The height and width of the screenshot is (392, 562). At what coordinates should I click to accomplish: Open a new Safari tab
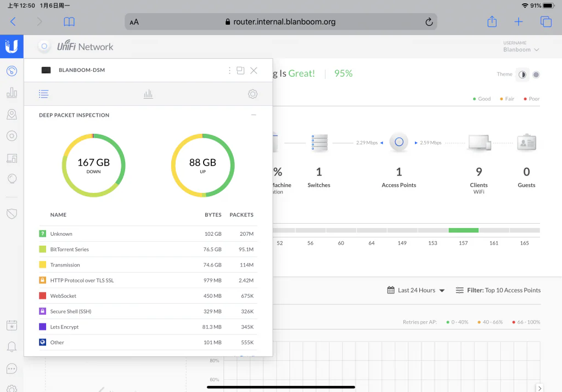(x=518, y=22)
